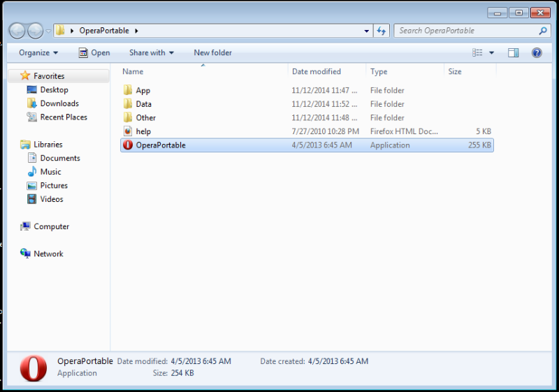Click the OperaPortable application file name
This screenshot has width=559, height=392.
[161, 145]
